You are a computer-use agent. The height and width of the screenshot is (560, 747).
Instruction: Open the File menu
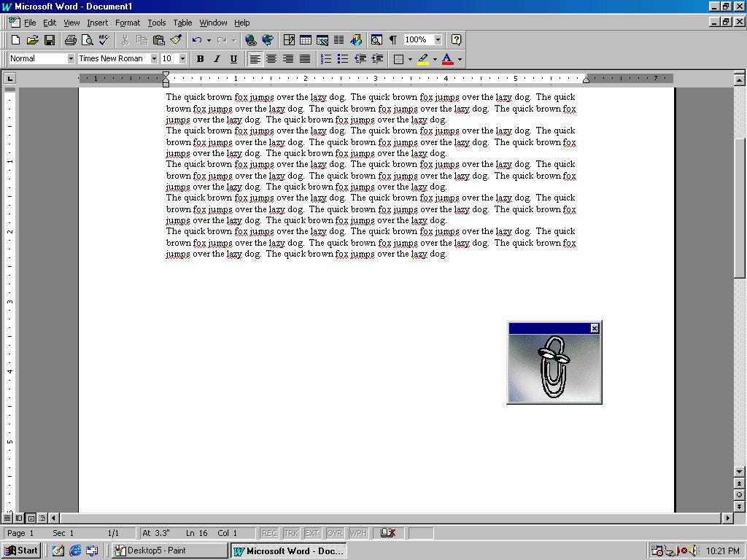click(30, 23)
